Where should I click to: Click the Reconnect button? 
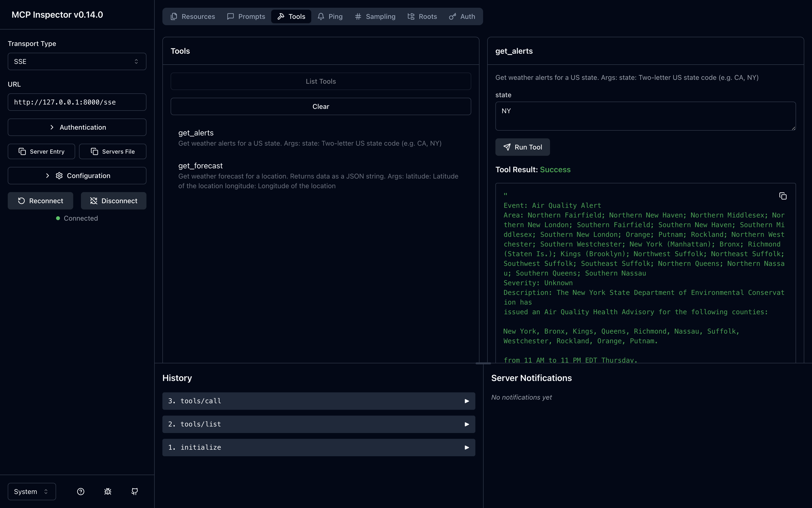40,201
